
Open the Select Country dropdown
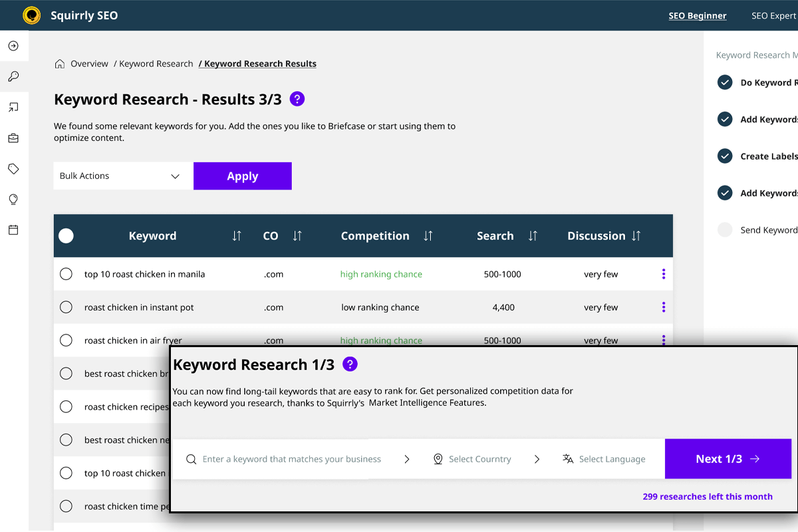tap(481, 459)
